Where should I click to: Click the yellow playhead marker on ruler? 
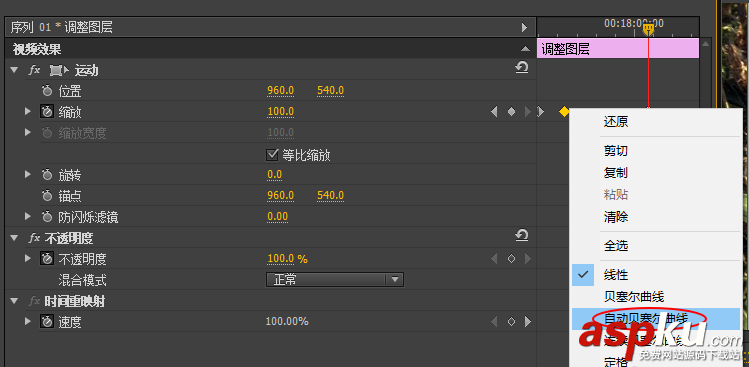(x=648, y=30)
